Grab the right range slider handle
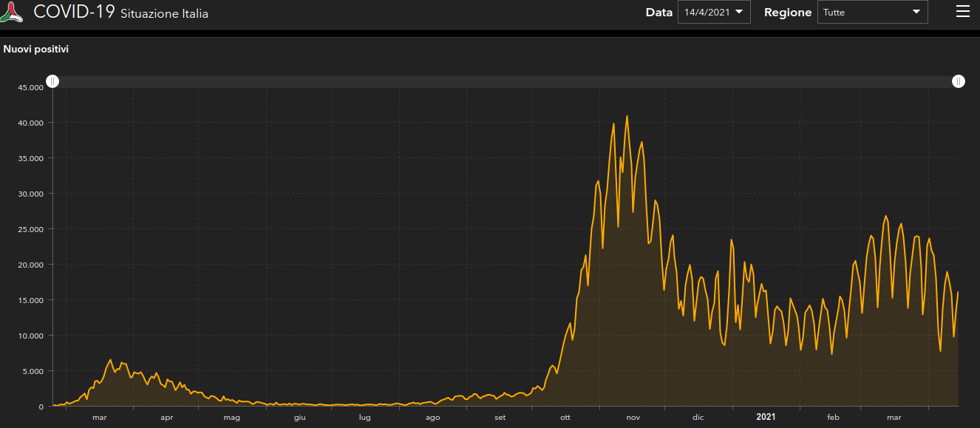 point(959,81)
